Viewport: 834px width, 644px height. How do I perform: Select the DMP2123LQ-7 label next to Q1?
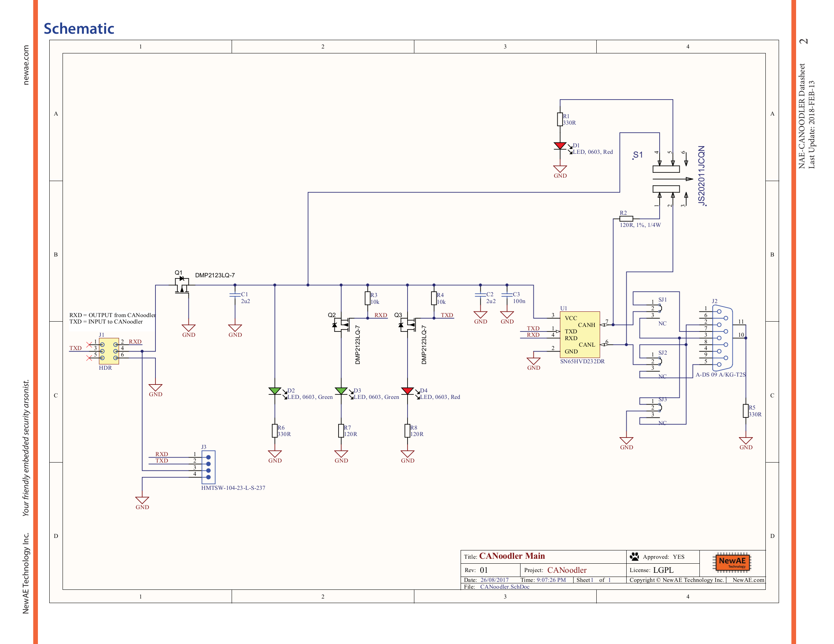pos(215,275)
